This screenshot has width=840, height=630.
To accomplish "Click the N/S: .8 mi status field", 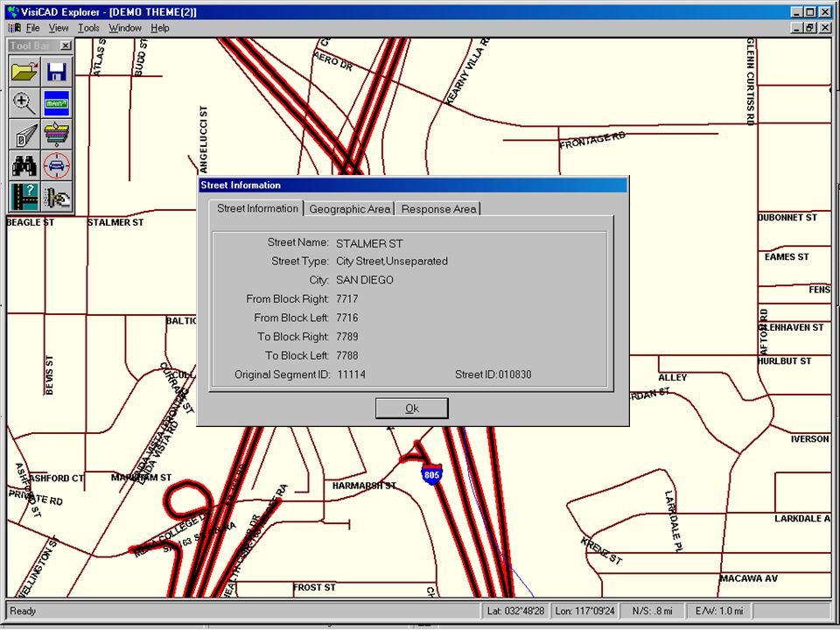I will click(x=652, y=611).
